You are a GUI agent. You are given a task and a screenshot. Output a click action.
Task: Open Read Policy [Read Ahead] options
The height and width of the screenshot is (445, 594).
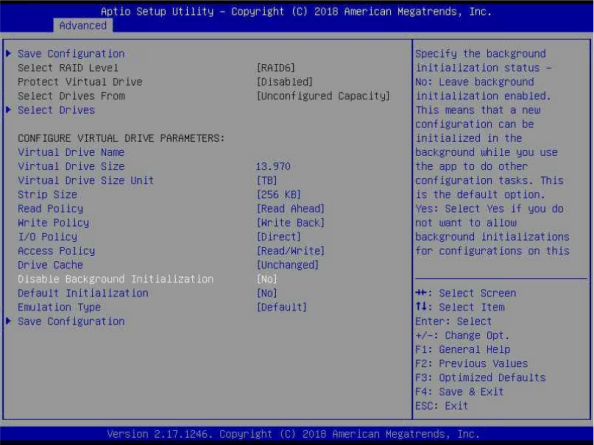(291, 209)
